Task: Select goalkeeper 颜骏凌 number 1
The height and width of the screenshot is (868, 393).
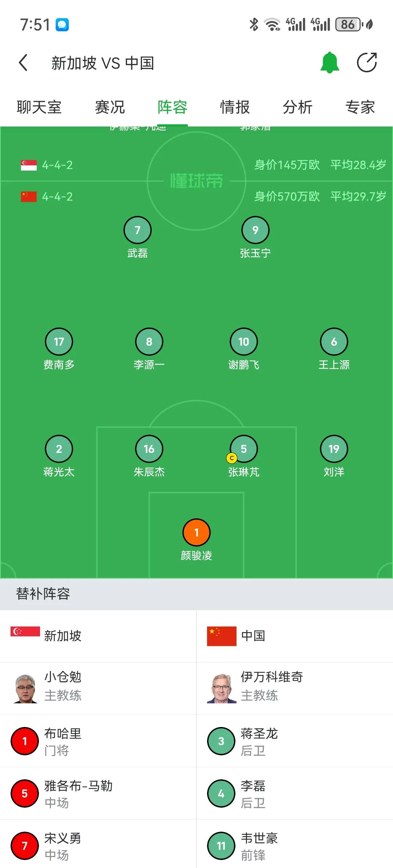Action: coord(196,532)
